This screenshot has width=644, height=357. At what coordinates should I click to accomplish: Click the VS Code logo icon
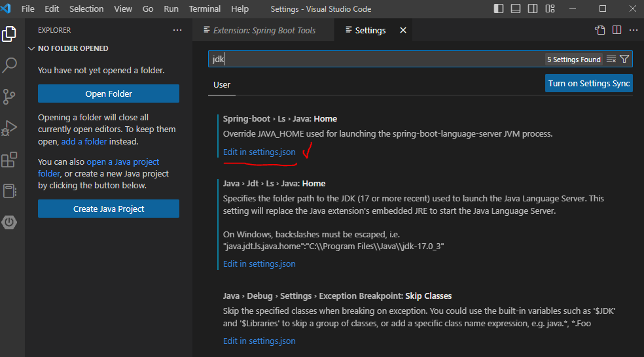pos(6,8)
